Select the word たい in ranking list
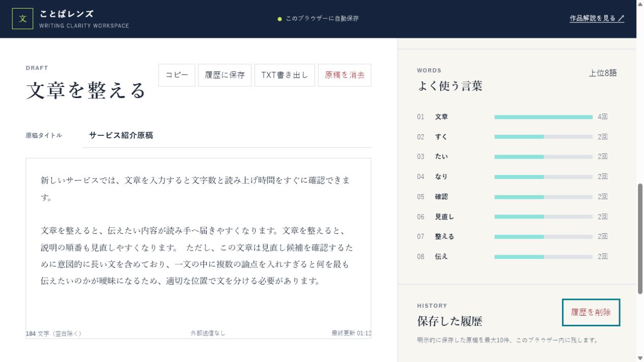The width and height of the screenshot is (644, 362). [441, 157]
